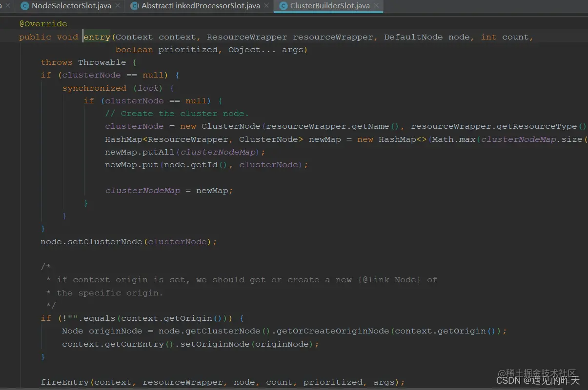Image resolution: width=588 pixels, height=390 pixels.
Task: Switch to the NodeSelectorSlot.java tab
Action: (x=71, y=6)
